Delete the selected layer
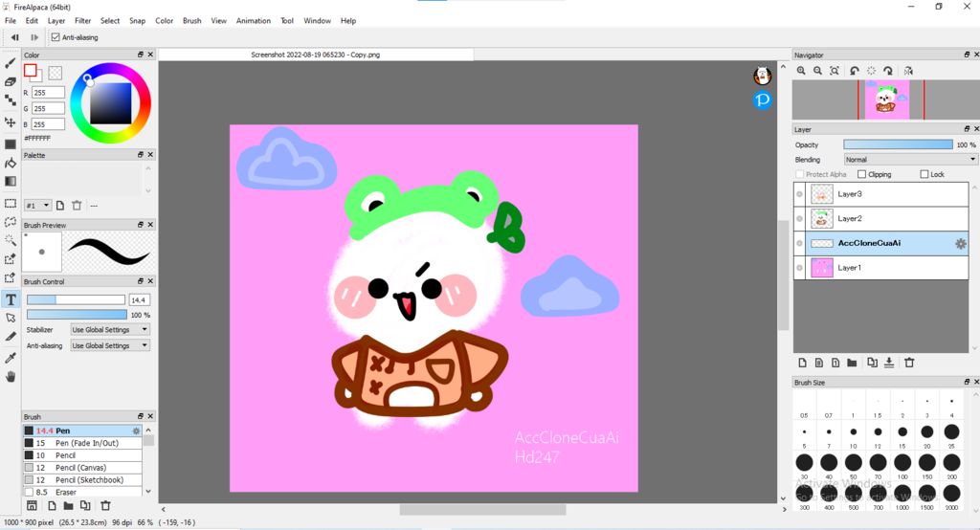Screen dimensions: 980x530 (909, 363)
